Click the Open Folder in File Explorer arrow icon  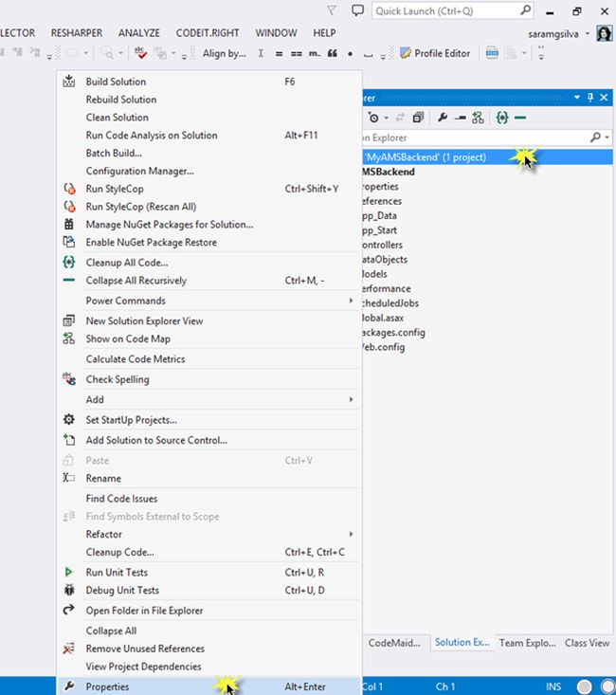pyautogui.click(x=68, y=610)
